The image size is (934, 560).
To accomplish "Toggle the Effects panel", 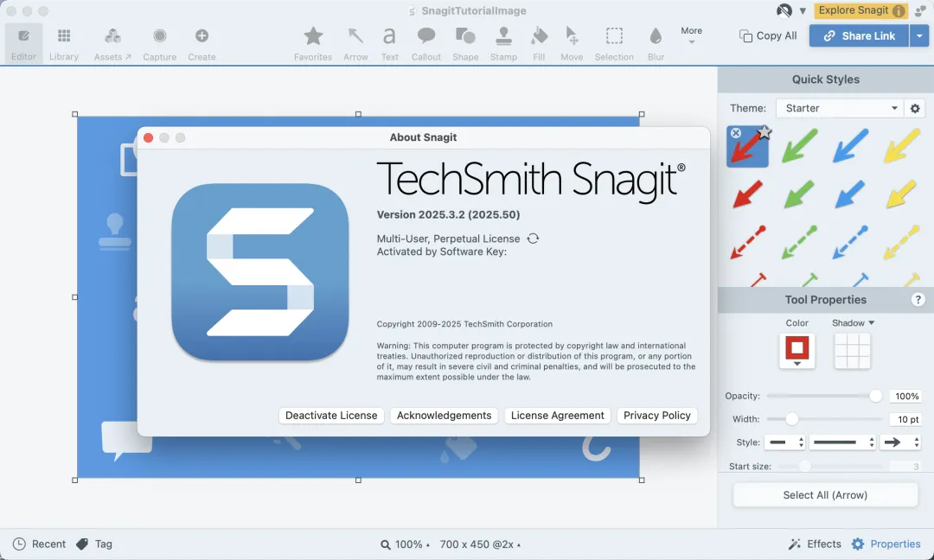I will click(815, 544).
